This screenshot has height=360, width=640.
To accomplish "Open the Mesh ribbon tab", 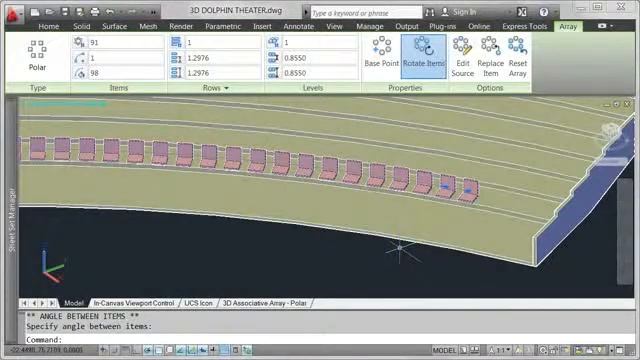I will click(x=148, y=27).
